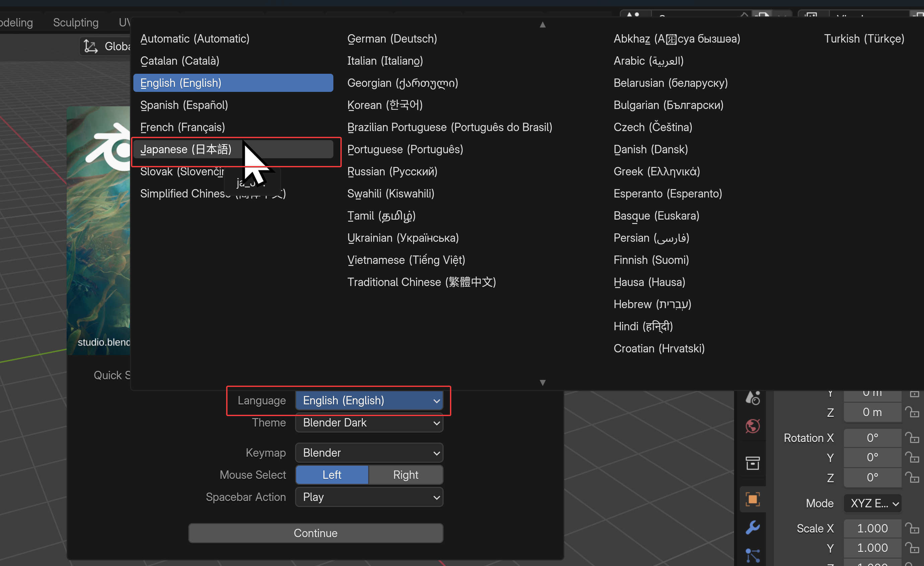924x566 pixels.
Task: Select Portuguese (Português) language
Action: tap(405, 150)
